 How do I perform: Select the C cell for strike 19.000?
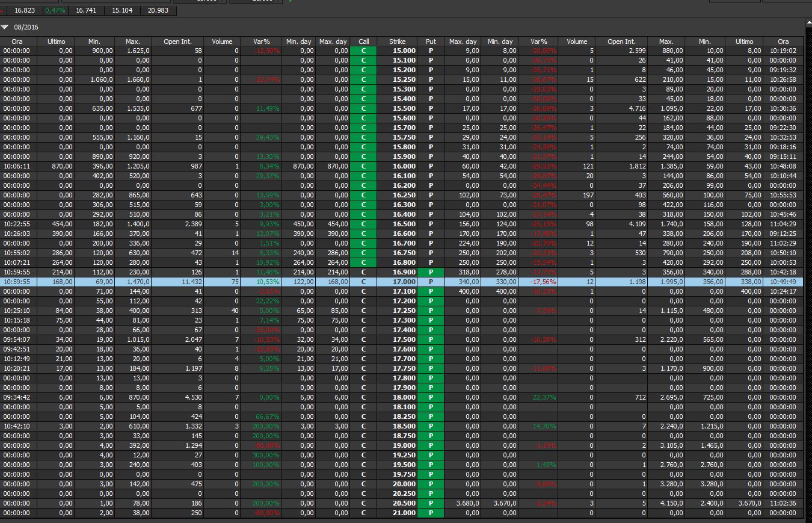[363, 446]
